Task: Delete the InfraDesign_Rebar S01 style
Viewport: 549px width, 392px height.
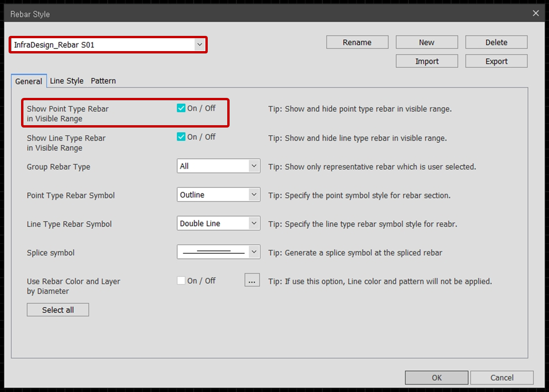Action: pos(496,42)
